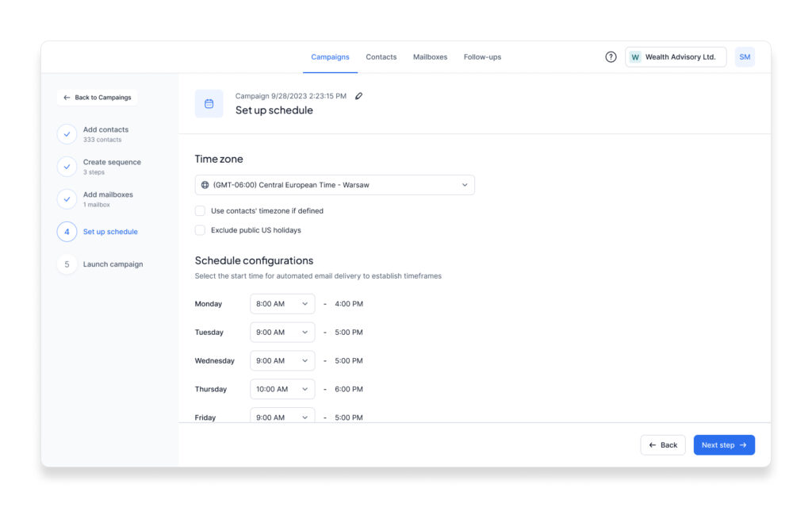
Task: Open the Wealth Advisory Ltd. workspace switcher
Action: 676,57
